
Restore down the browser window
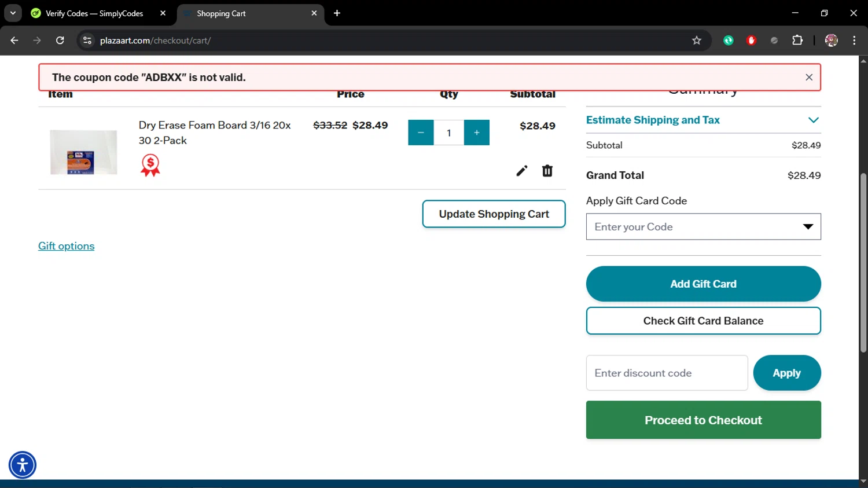coord(825,13)
